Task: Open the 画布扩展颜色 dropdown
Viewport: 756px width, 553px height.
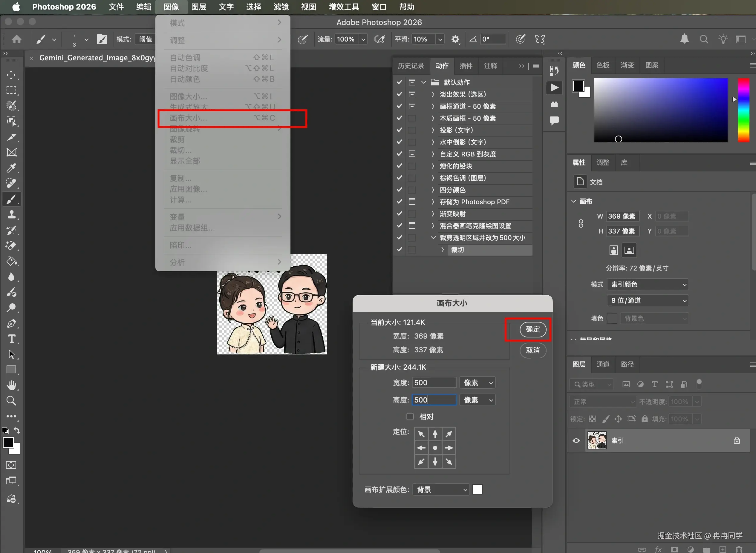Action: tap(441, 490)
